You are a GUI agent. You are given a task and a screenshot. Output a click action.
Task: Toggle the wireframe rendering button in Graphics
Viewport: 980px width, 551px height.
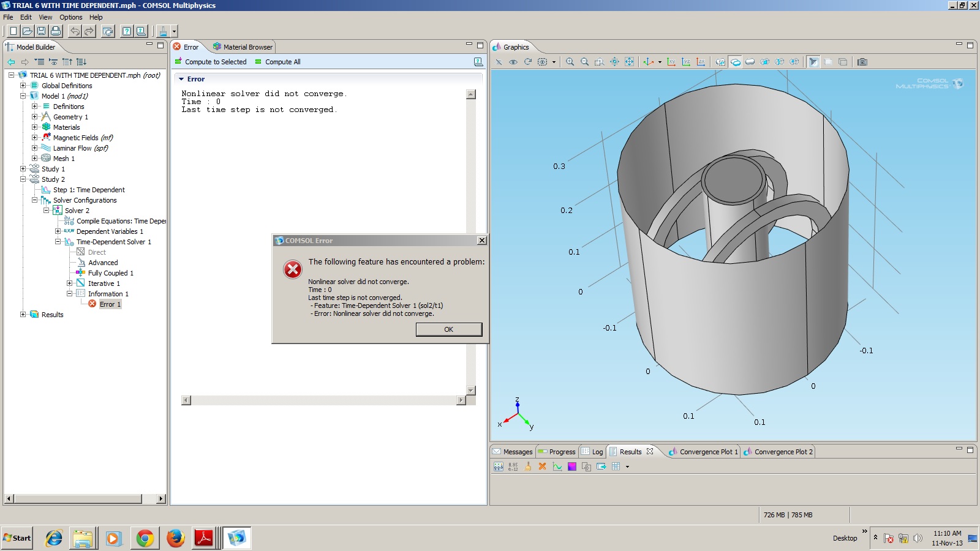click(x=843, y=62)
